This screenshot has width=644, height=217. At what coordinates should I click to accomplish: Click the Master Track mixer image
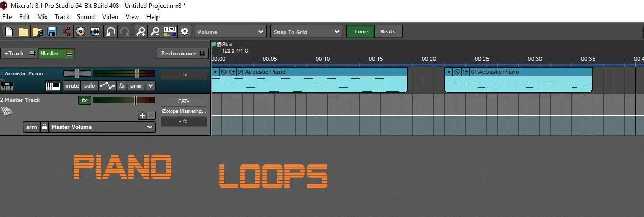(6, 111)
